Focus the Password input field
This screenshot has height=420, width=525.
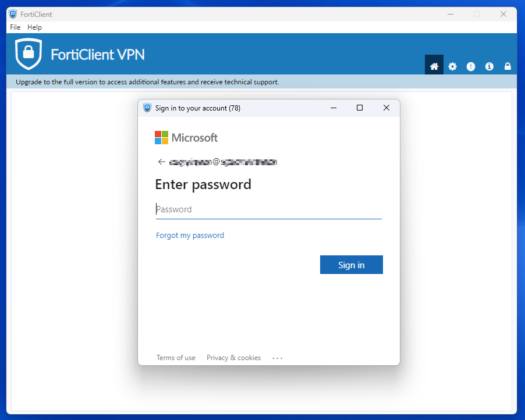268,209
